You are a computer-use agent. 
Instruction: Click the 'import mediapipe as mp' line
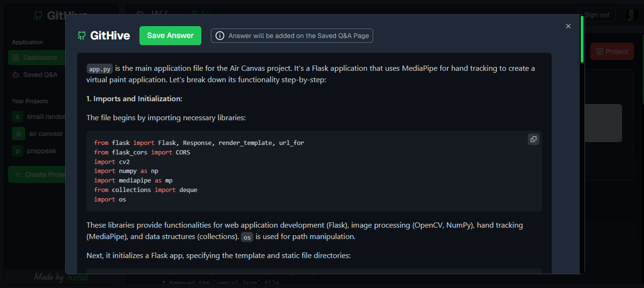tap(133, 180)
